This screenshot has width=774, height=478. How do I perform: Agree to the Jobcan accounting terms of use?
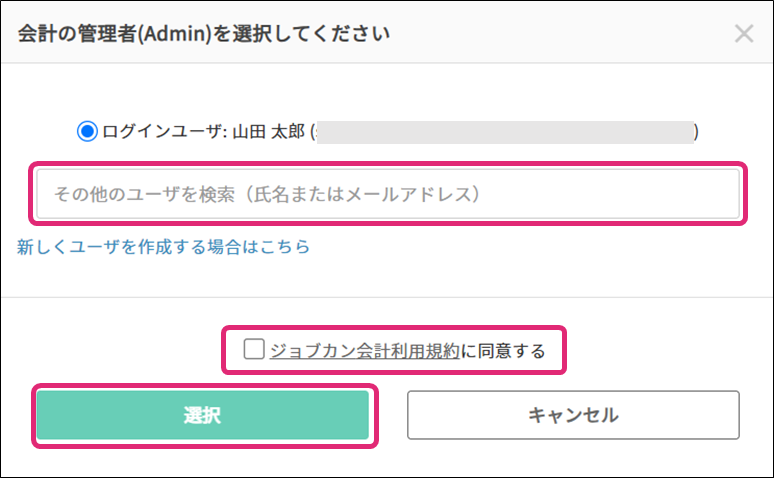coord(254,349)
